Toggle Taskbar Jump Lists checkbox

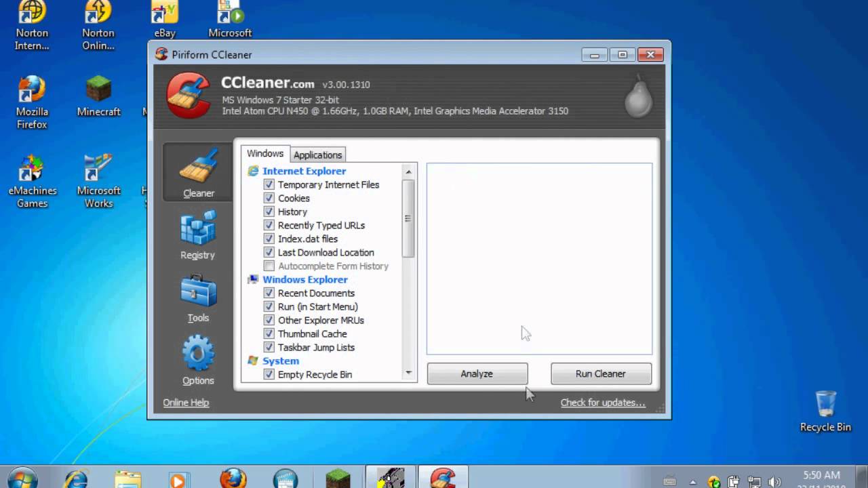click(269, 347)
